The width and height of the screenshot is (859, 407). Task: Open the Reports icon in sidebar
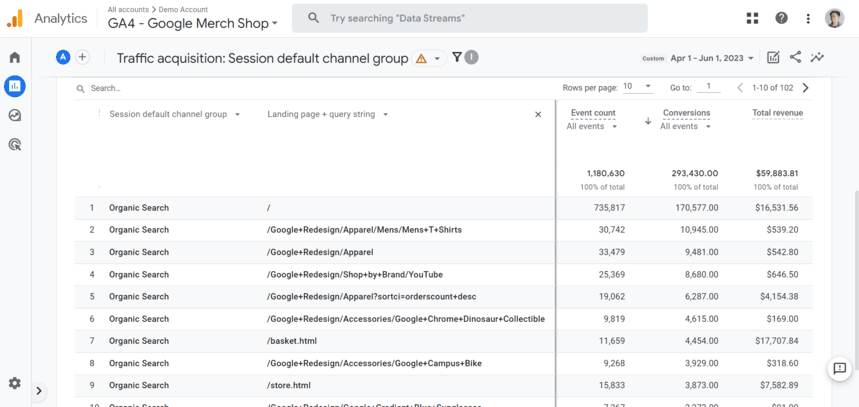point(15,87)
